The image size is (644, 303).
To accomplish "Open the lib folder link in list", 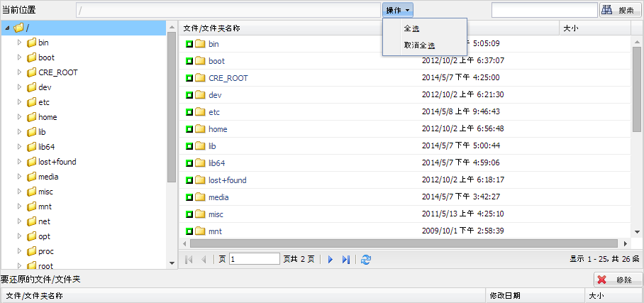I will coord(212,146).
